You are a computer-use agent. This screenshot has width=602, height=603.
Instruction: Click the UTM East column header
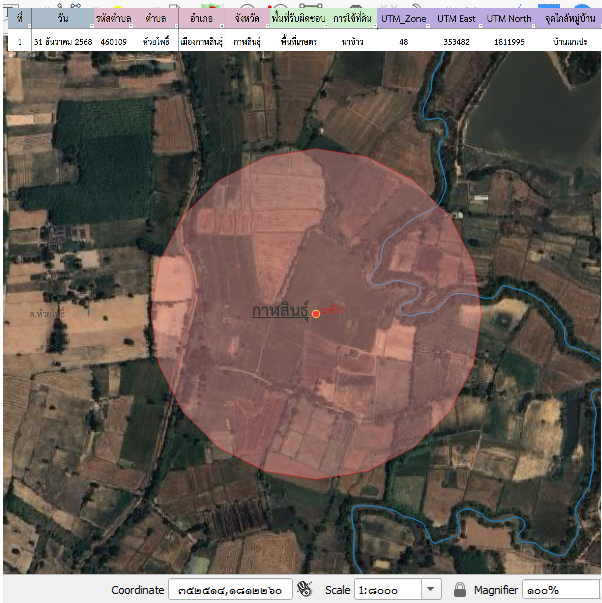[456, 19]
